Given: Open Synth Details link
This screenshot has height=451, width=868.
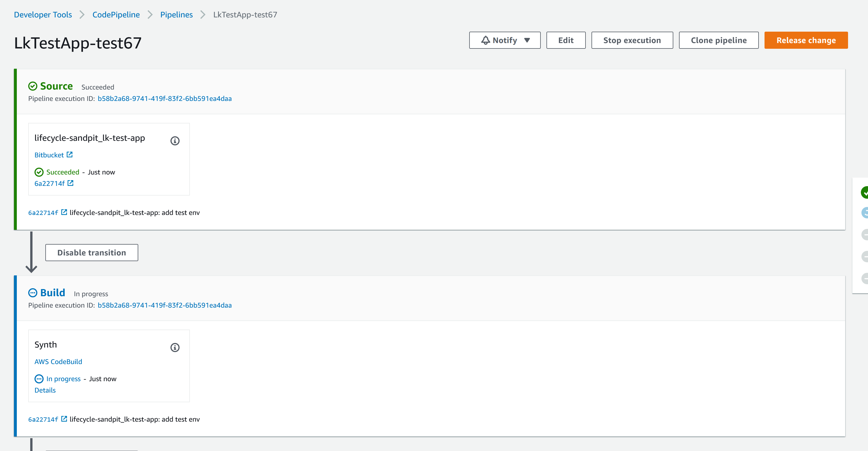Looking at the screenshot, I should tap(45, 390).
